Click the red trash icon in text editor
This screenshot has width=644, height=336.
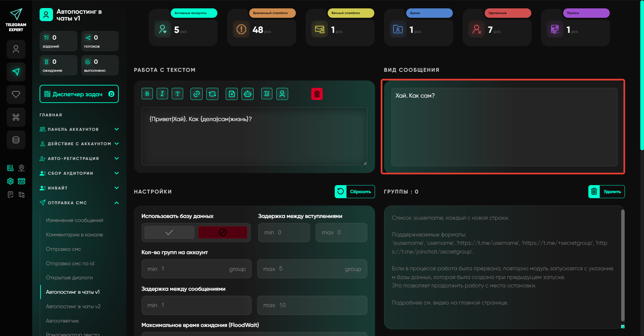tap(317, 94)
